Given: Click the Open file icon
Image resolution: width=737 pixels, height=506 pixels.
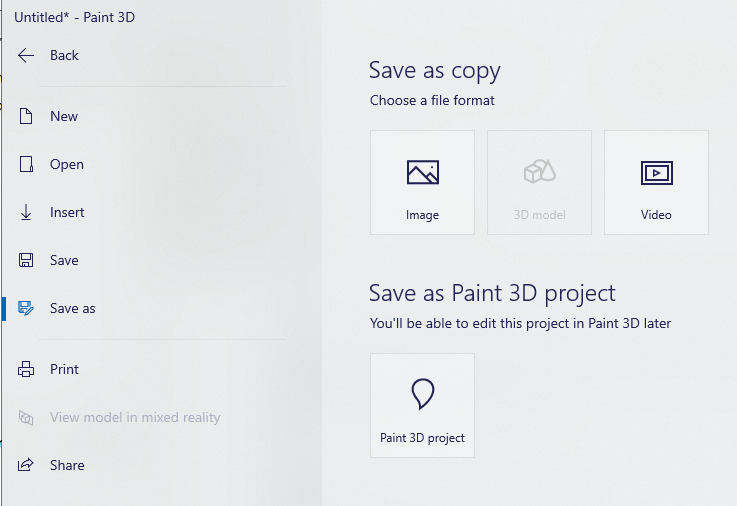Looking at the screenshot, I should (26, 164).
